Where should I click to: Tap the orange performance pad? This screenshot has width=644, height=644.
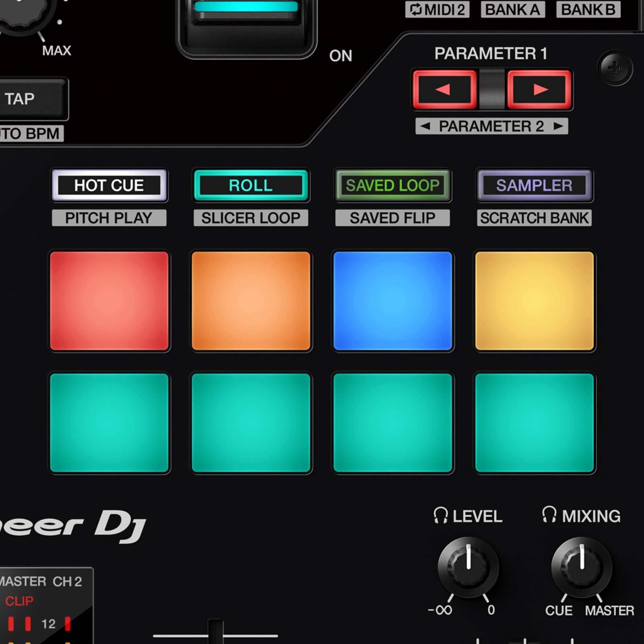point(251,301)
